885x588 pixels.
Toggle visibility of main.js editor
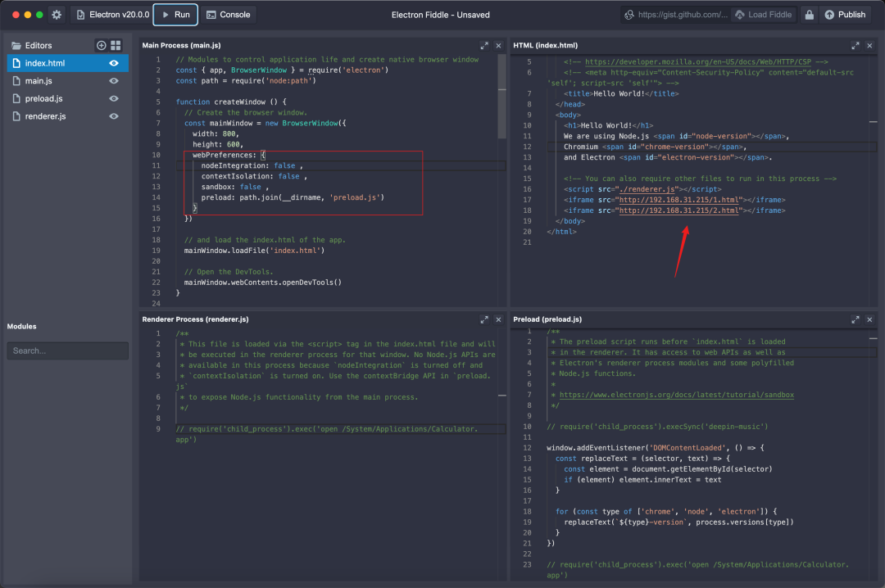(113, 81)
